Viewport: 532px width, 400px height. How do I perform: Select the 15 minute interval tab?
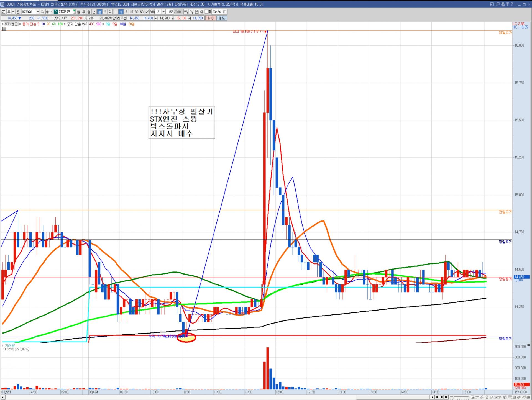click(131, 12)
